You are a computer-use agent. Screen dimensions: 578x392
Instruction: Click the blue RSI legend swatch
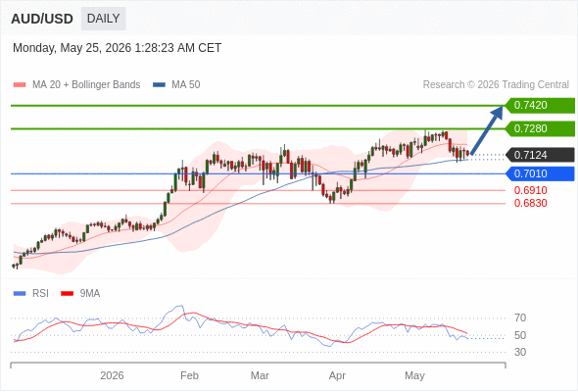[x=20, y=294]
